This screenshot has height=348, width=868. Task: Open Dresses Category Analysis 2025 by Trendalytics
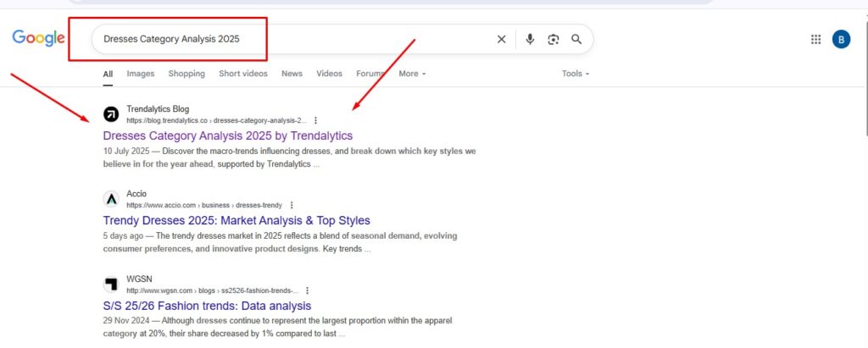click(x=227, y=135)
